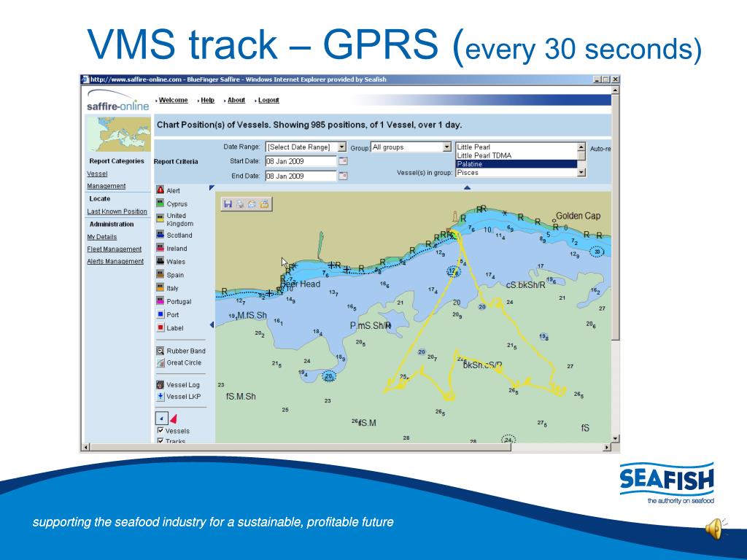Click the red vessel arrow symbol

[174, 419]
